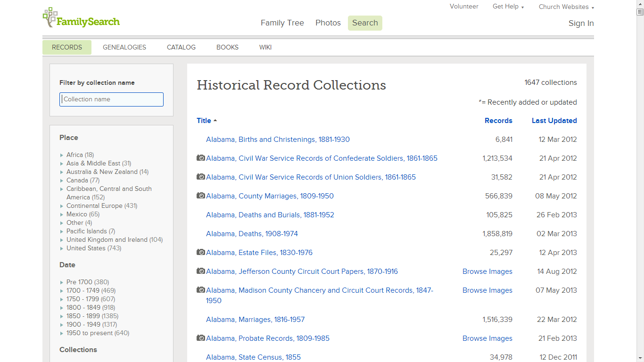Screen dimensions: 644x362
Task: Click the camera icon beside Alabama Estate Files
Action: point(200,252)
